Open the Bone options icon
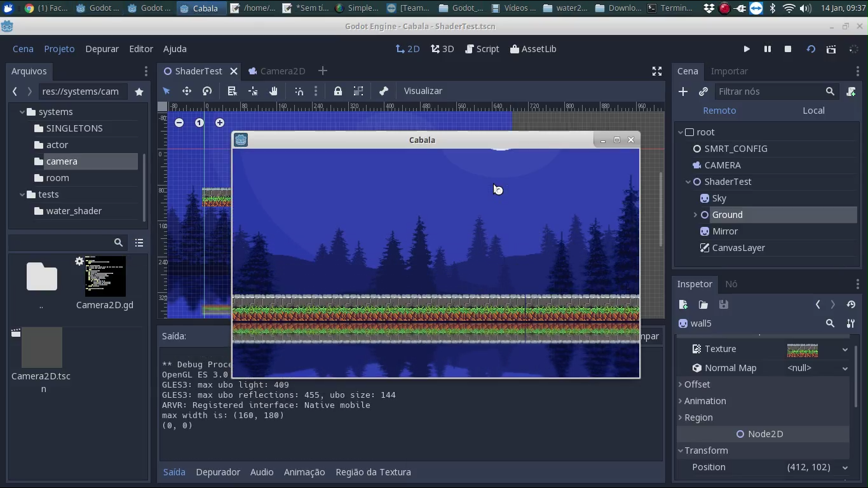 (383, 91)
